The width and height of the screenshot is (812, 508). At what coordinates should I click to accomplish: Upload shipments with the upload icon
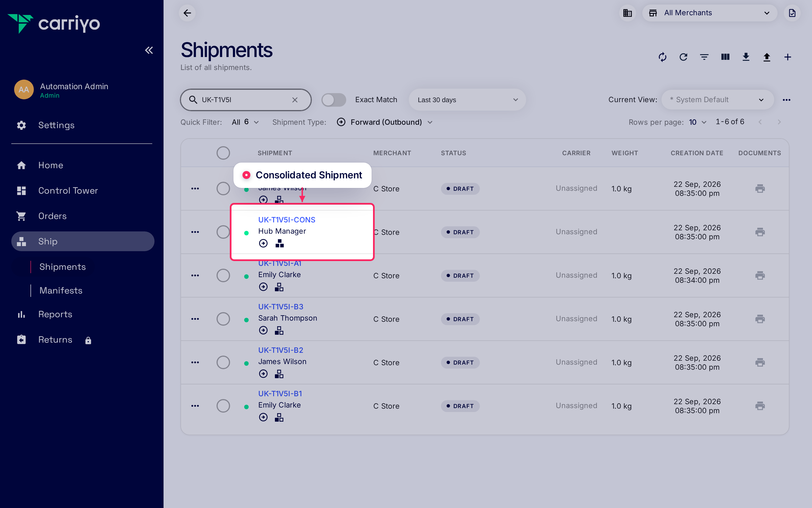(x=767, y=57)
